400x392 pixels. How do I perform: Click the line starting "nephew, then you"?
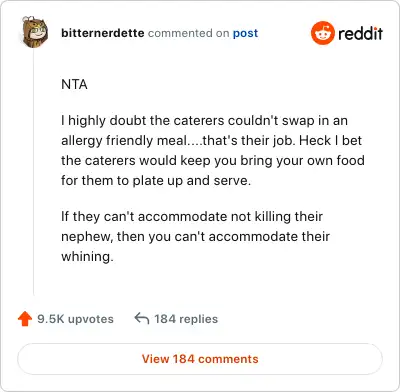pyautogui.click(x=195, y=237)
